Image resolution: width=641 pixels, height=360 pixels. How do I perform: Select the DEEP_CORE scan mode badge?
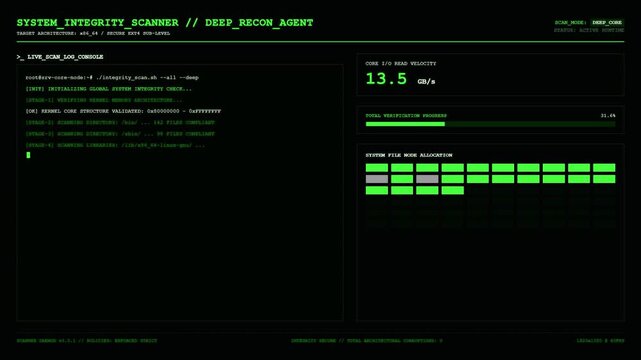(607, 22)
